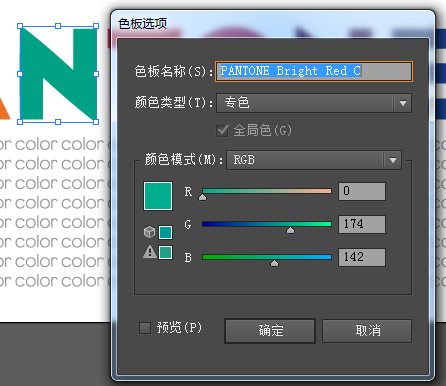
Task: Click the out-of-gamut warning triangle icon
Action: (150, 252)
